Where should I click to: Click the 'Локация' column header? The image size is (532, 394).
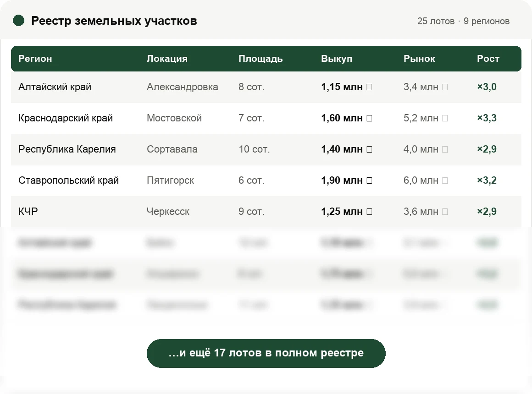(167, 59)
